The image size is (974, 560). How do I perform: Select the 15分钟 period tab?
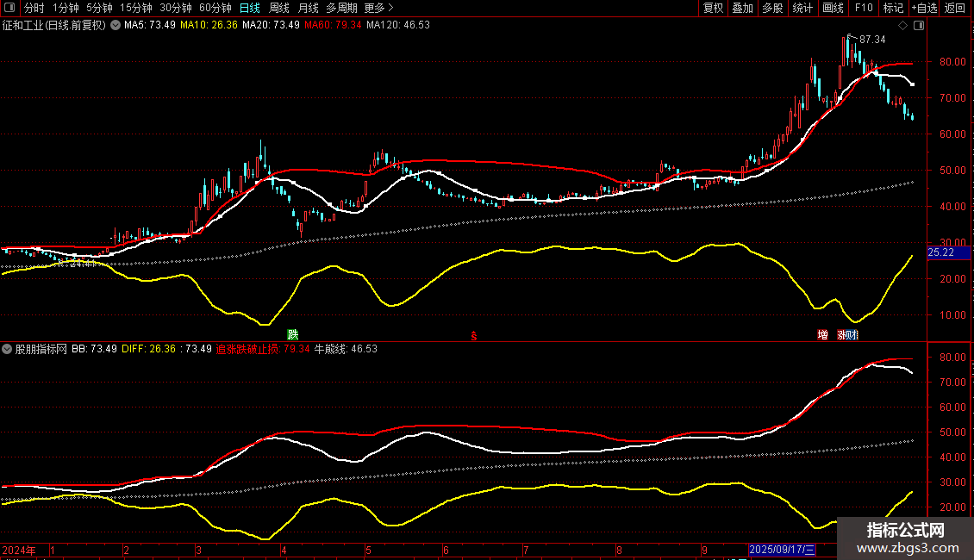coord(136,8)
